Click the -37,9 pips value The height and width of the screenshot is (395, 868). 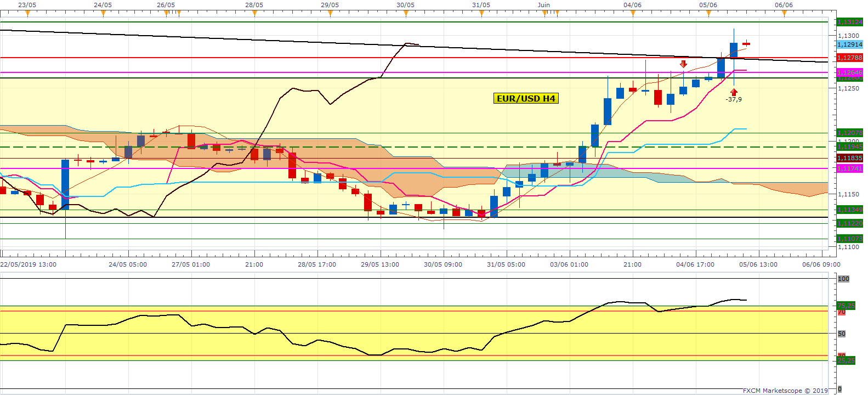[x=734, y=99]
